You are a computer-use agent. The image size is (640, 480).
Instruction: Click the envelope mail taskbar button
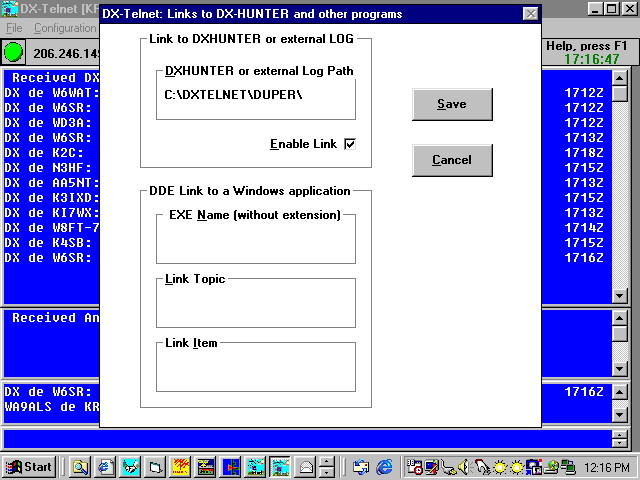tap(306, 467)
